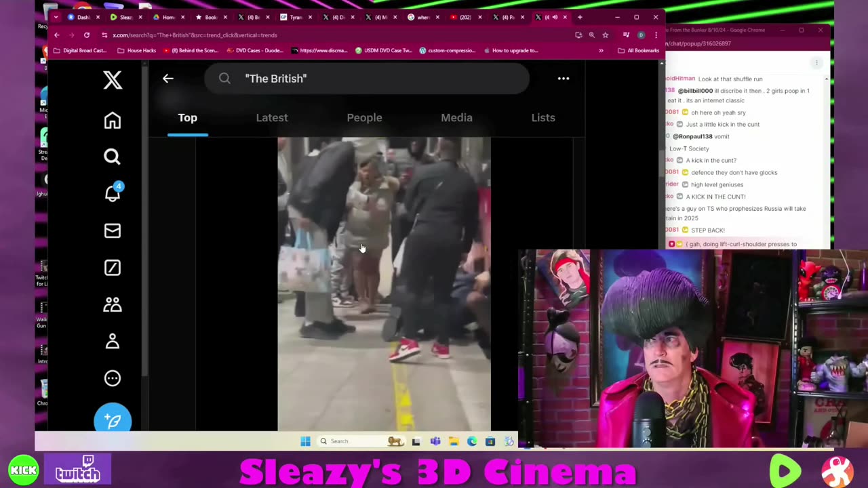The image size is (868, 488).
Task: Open Chrome three-dot menu
Action: 656,35
